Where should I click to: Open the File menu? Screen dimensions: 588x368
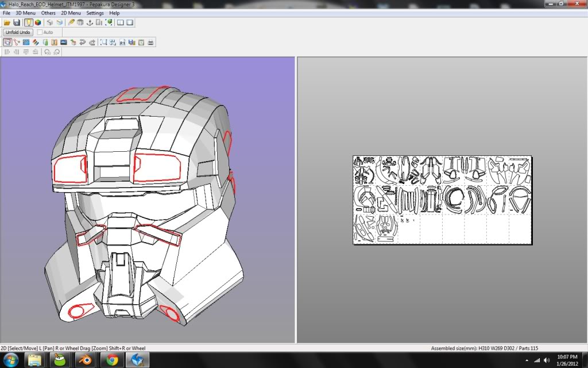pos(6,13)
